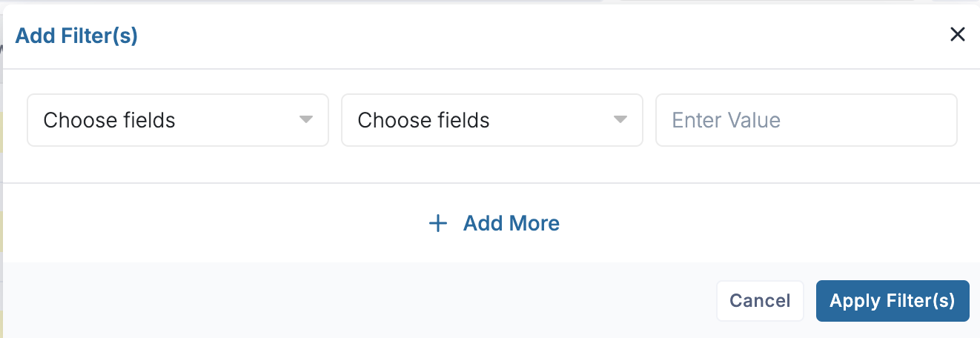980x338 pixels.
Task: Open the second Choose fields dropdown
Action: tap(491, 120)
